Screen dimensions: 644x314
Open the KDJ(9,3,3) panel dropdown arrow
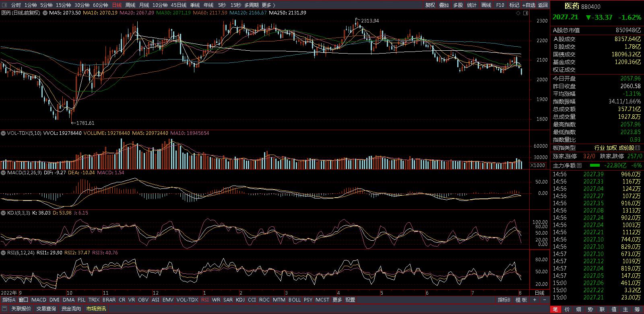coord(3,213)
